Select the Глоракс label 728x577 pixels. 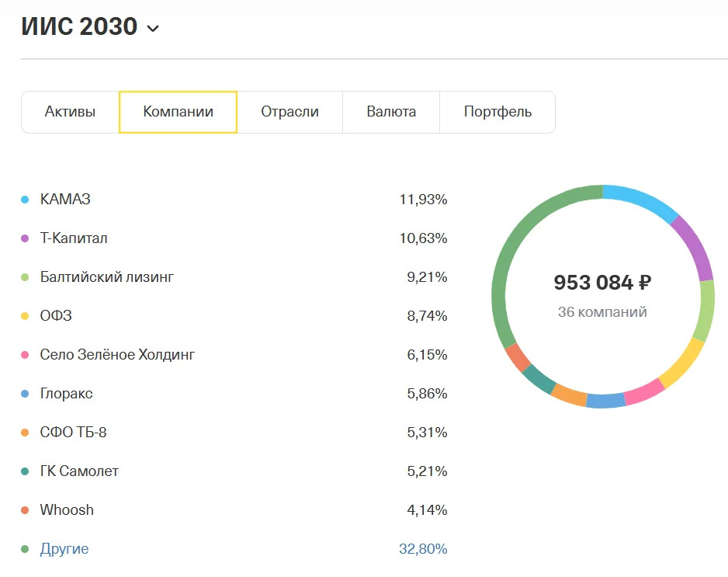click(67, 394)
